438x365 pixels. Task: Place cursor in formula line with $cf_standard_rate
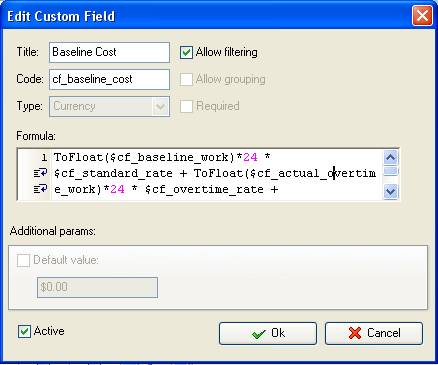coord(215,173)
